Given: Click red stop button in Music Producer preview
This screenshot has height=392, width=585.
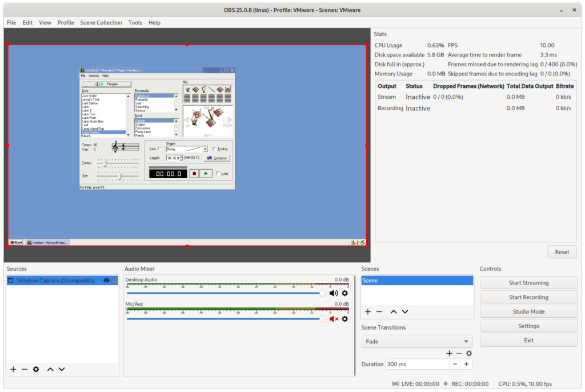Looking at the screenshot, I should (194, 174).
